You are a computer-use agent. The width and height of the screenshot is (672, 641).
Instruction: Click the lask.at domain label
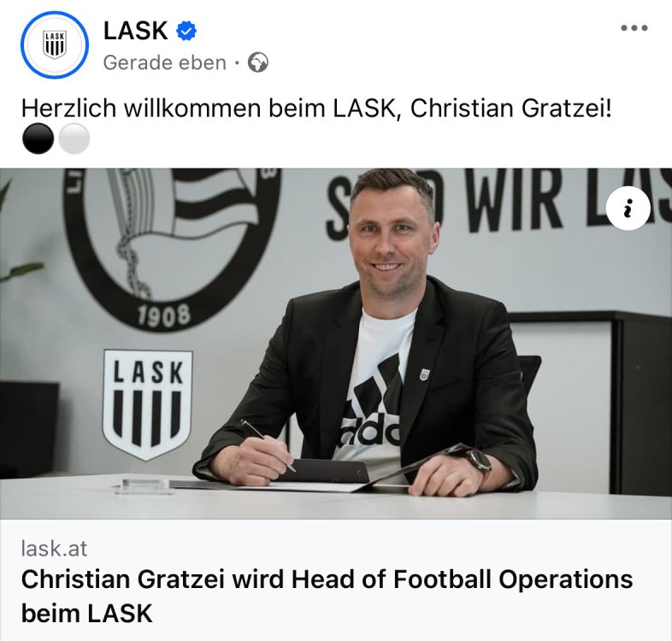(54, 549)
